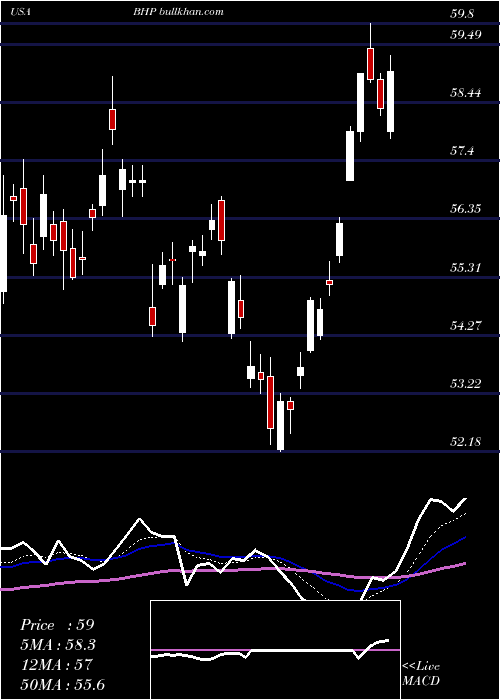Click the highest red candle near 59.49

(371, 64)
